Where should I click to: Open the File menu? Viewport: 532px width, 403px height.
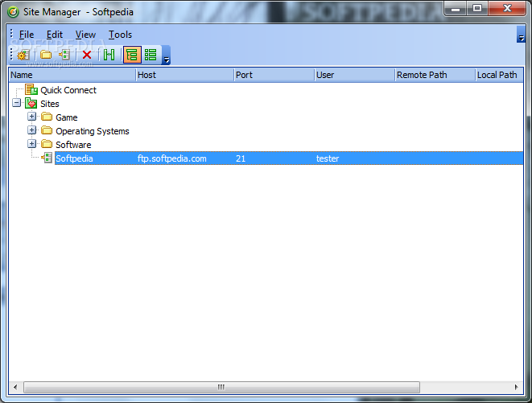click(x=27, y=35)
